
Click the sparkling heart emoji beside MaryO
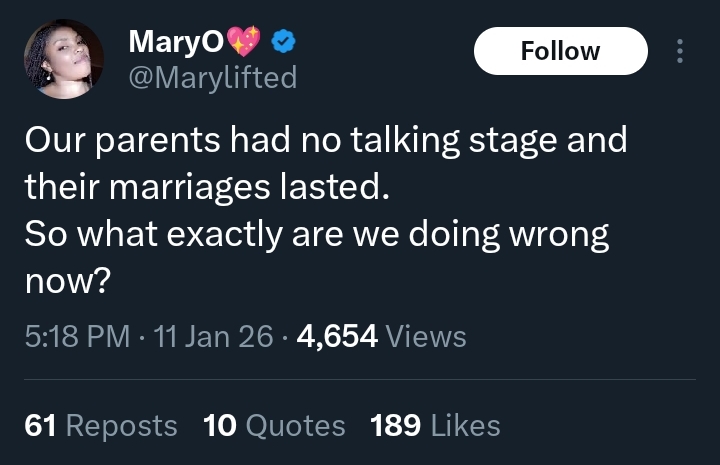point(244,41)
